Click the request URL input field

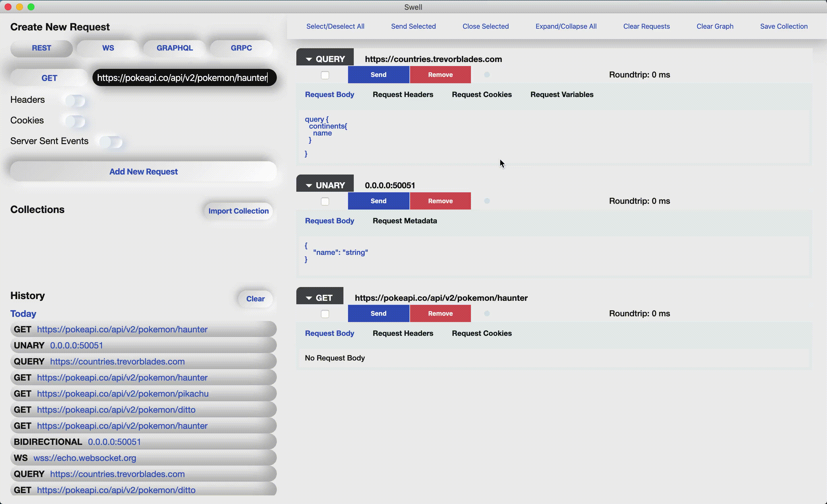[184, 78]
